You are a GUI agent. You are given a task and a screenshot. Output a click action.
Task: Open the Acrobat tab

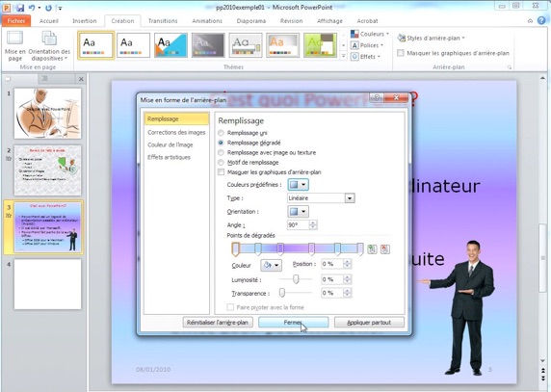367,21
